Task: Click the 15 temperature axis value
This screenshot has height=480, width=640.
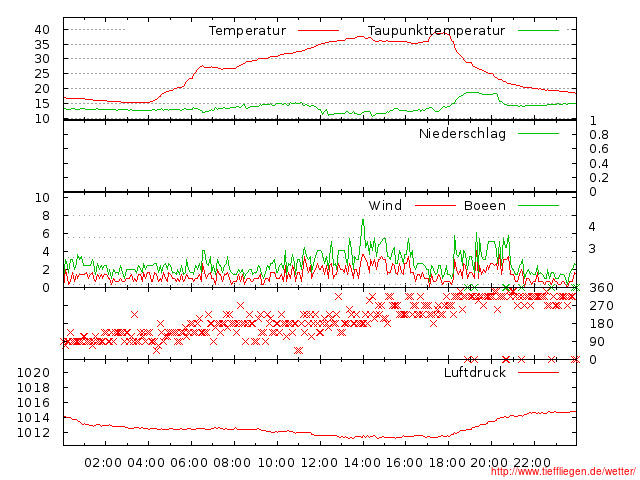Action: tap(42, 104)
